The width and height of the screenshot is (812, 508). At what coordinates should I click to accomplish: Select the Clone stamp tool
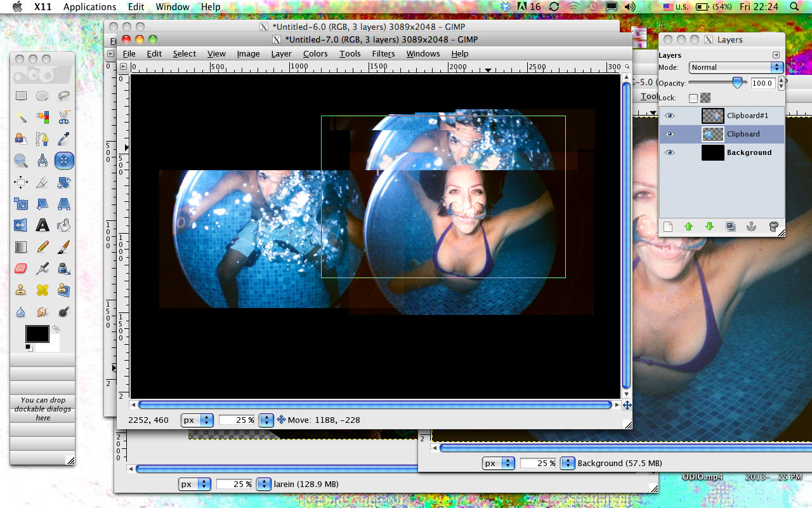[x=21, y=290]
